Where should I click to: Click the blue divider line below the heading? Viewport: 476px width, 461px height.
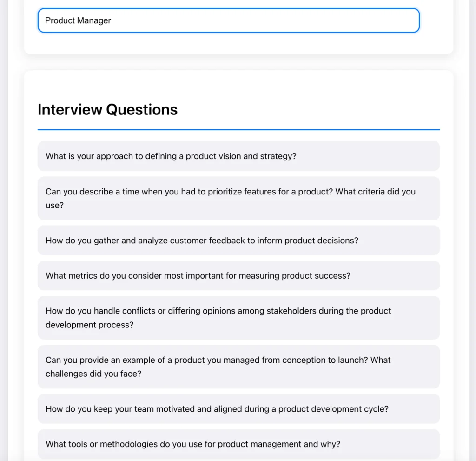[x=238, y=130]
